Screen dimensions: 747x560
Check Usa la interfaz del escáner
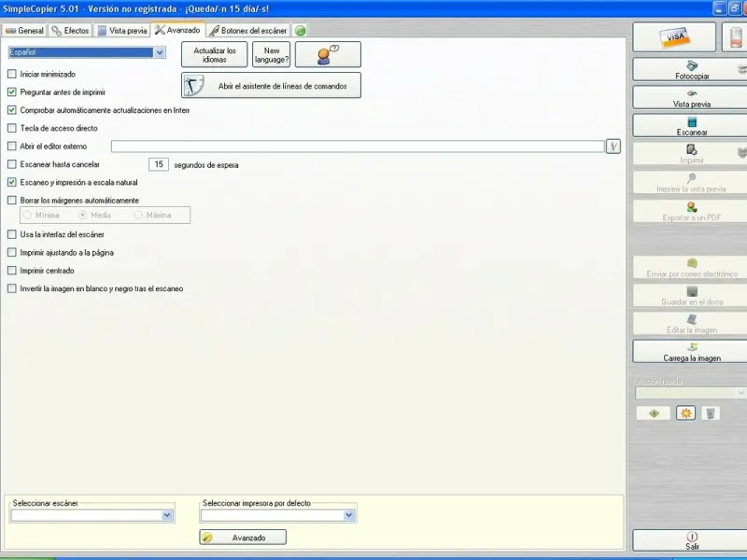click(x=12, y=234)
